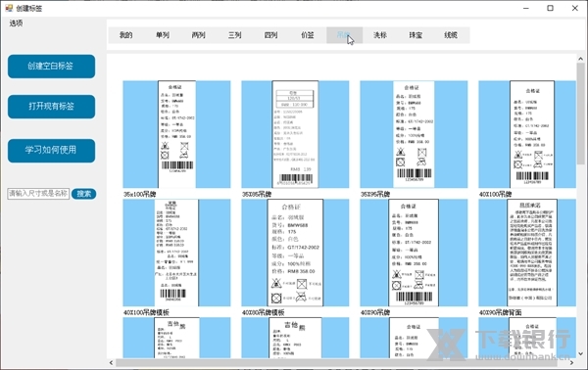Switch to the 价签 tab
This screenshot has height=370, width=588.
[x=307, y=35]
